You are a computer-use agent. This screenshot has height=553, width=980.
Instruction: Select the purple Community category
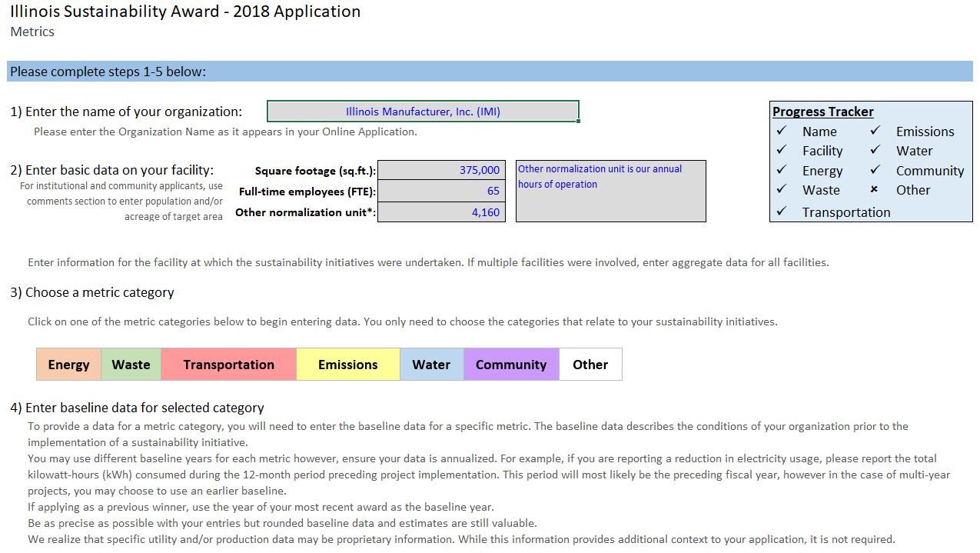pos(510,365)
